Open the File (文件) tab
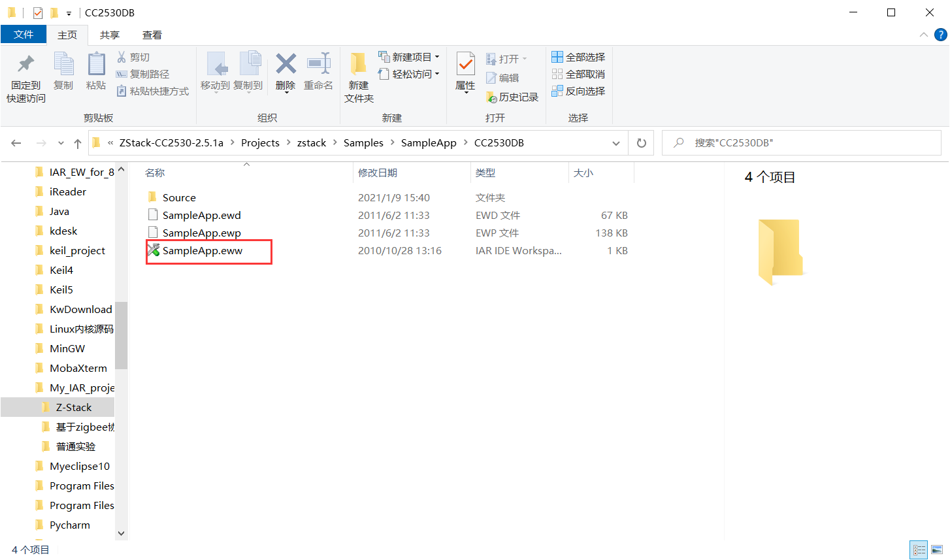This screenshot has width=950, height=560. [x=24, y=35]
